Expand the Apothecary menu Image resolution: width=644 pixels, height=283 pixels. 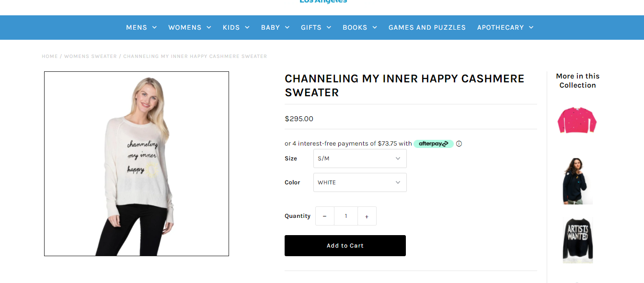point(505,27)
